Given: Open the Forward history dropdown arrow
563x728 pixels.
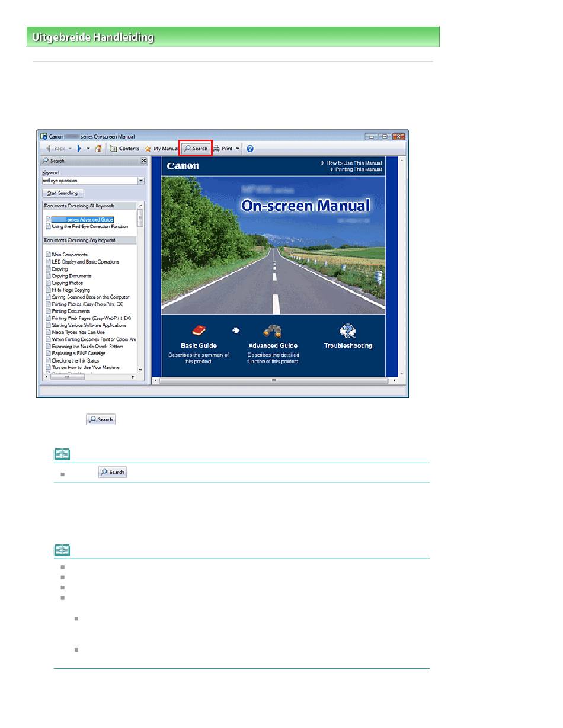Looking at the screenshot, I should [x=88, y=149].
